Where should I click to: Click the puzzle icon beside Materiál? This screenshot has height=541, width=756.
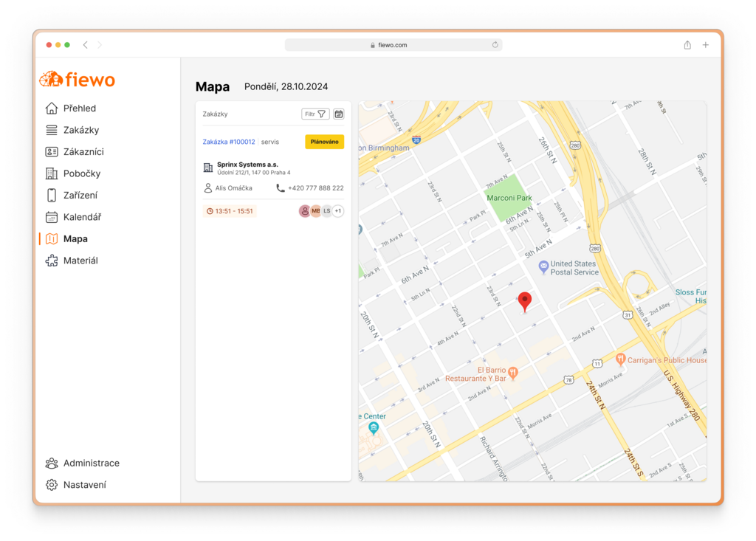point(52,261)
